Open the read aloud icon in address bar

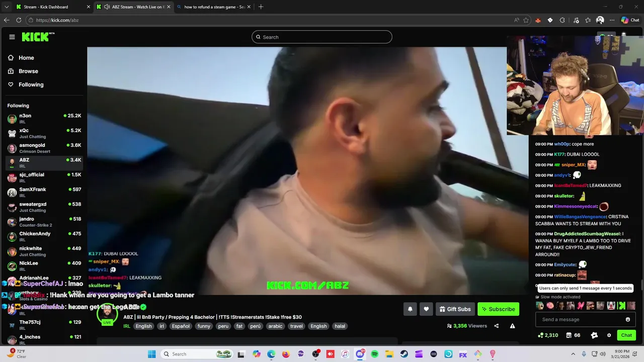516,20
